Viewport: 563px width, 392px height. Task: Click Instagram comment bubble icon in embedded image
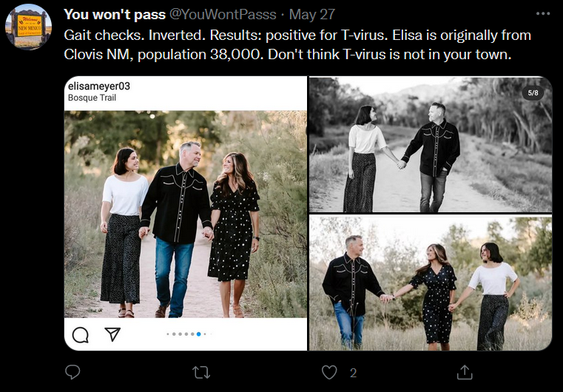80,335
